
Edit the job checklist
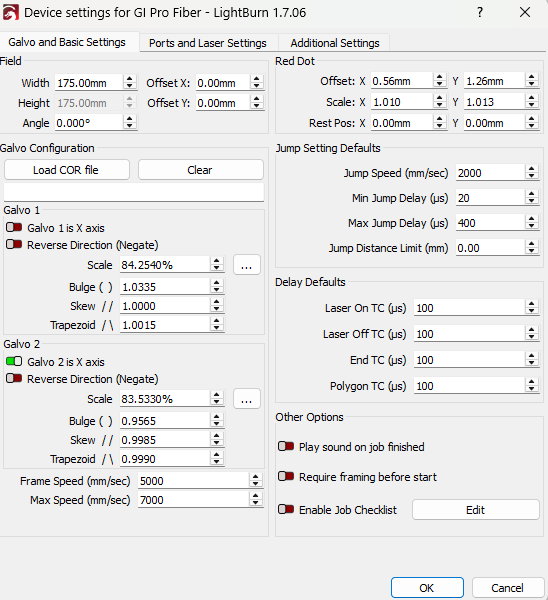point(476,510)
